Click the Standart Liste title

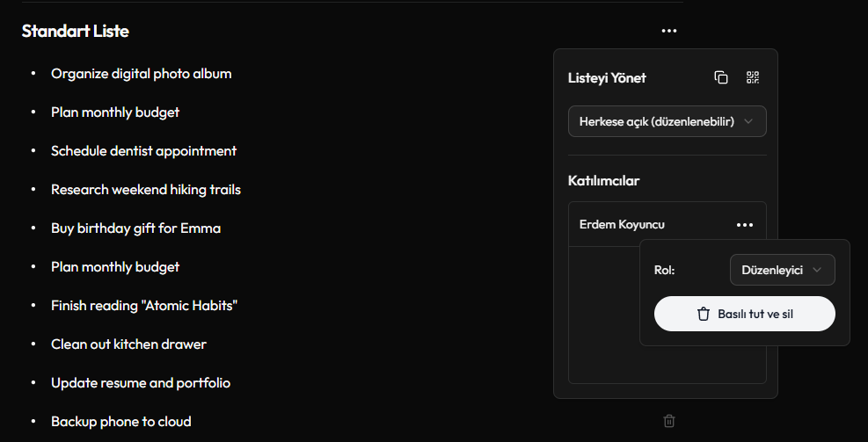76,31
